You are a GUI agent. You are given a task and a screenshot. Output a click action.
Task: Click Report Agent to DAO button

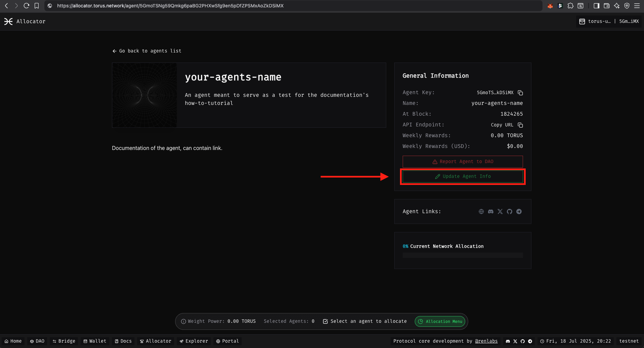click(x=463, y=162)
